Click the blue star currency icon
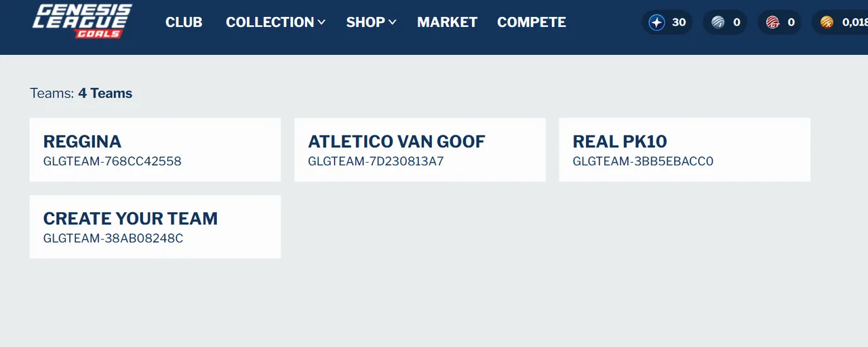Screen dimensions: 868x347 (x=657, y=22)
